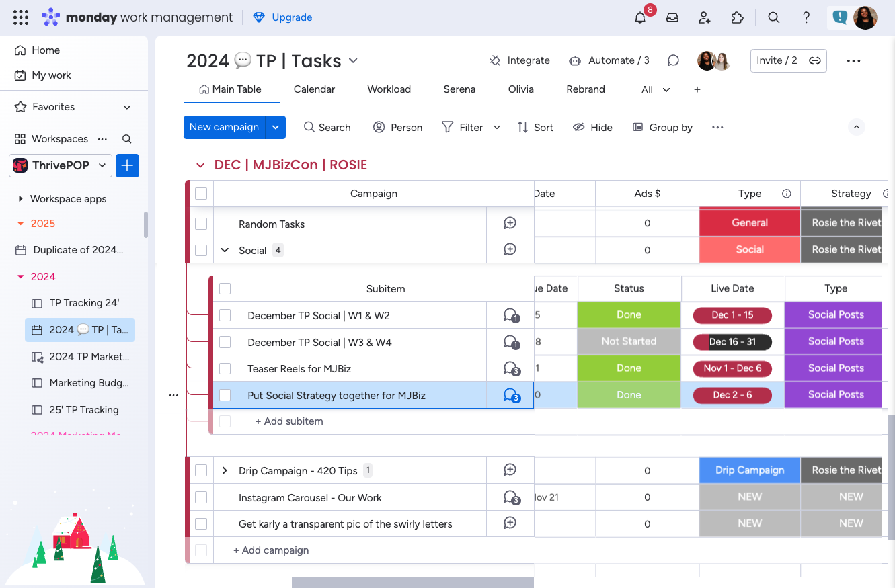Open updates for Random Tasks row
Screen dimensions: 895x588
click(510, 223)
